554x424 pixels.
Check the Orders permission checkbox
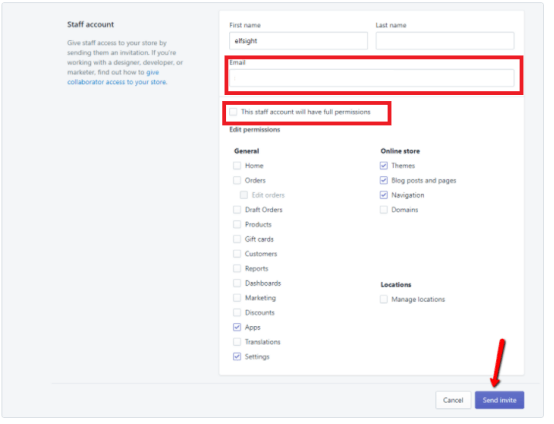237,181
